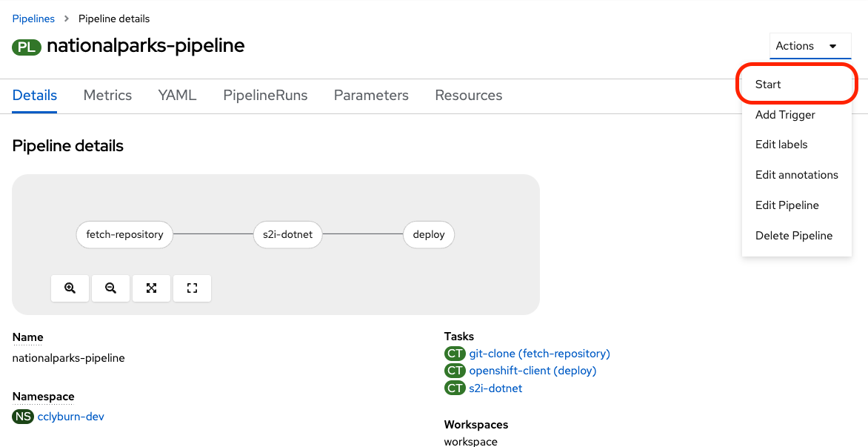This screenshot has width=868, height=447.
Task: Choose Edit annotations option
Action: pos(797,175)
